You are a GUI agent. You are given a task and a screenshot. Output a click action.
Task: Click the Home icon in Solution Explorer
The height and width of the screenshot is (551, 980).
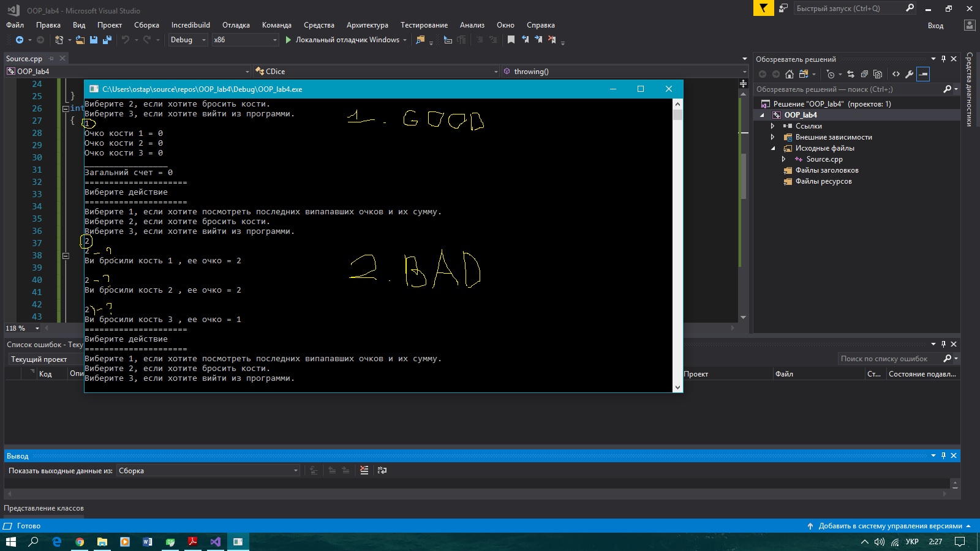tap(790, 74)
